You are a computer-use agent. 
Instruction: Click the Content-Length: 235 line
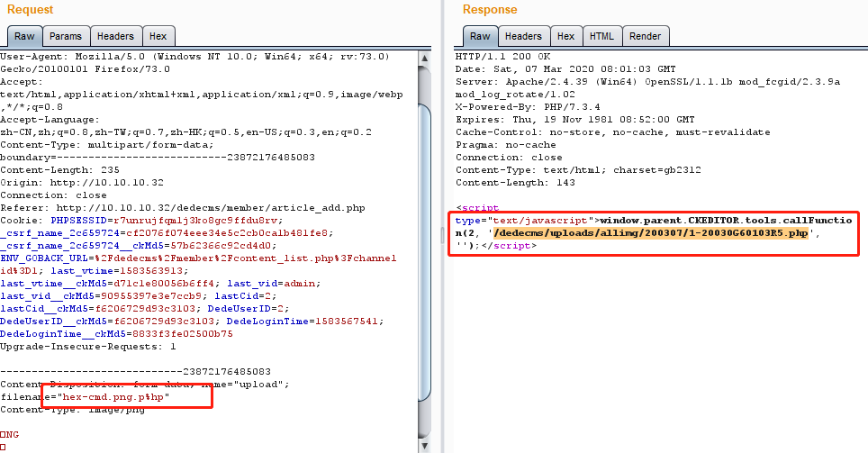coord(59,169)
